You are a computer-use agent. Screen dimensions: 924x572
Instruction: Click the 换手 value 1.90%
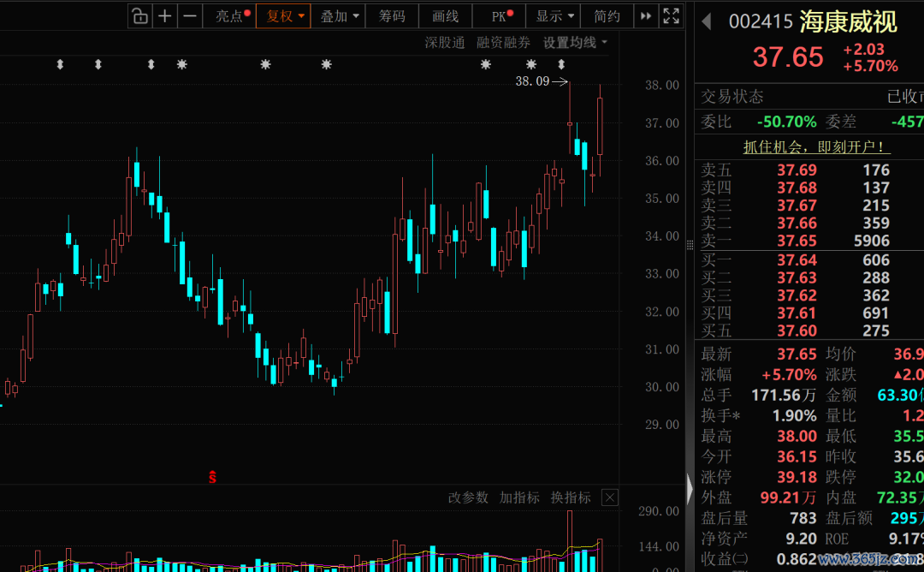point(794,416)
